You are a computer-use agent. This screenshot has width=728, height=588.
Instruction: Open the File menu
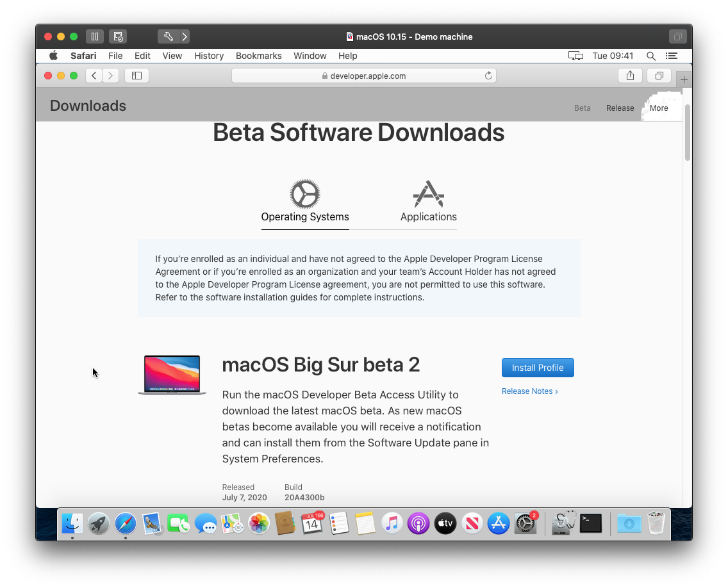click(115, 56)
